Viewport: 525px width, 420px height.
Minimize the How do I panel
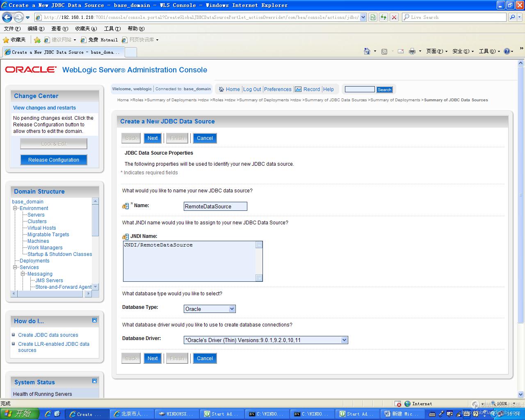coord(94,320)
